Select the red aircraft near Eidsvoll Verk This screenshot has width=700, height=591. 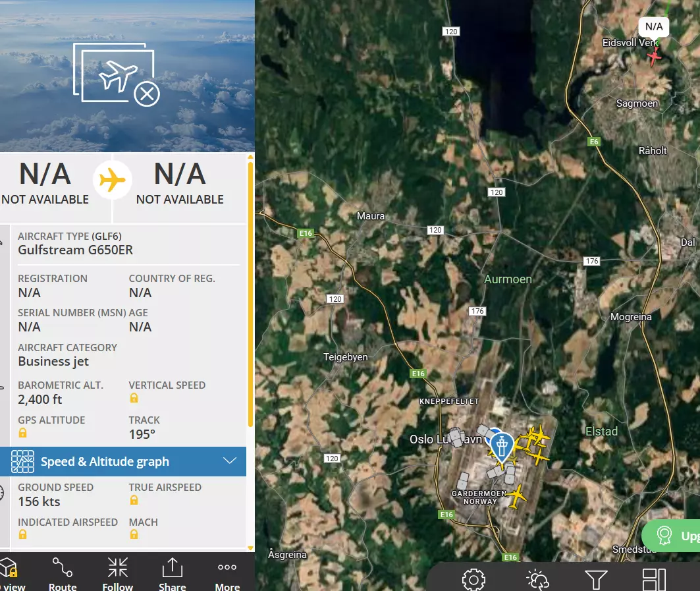tap(654, 56)
